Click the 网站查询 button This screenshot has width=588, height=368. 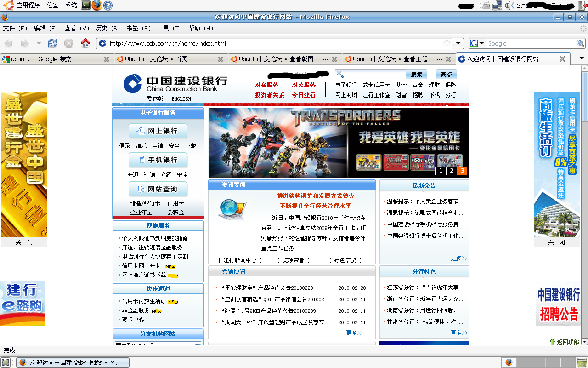[158, 189]
